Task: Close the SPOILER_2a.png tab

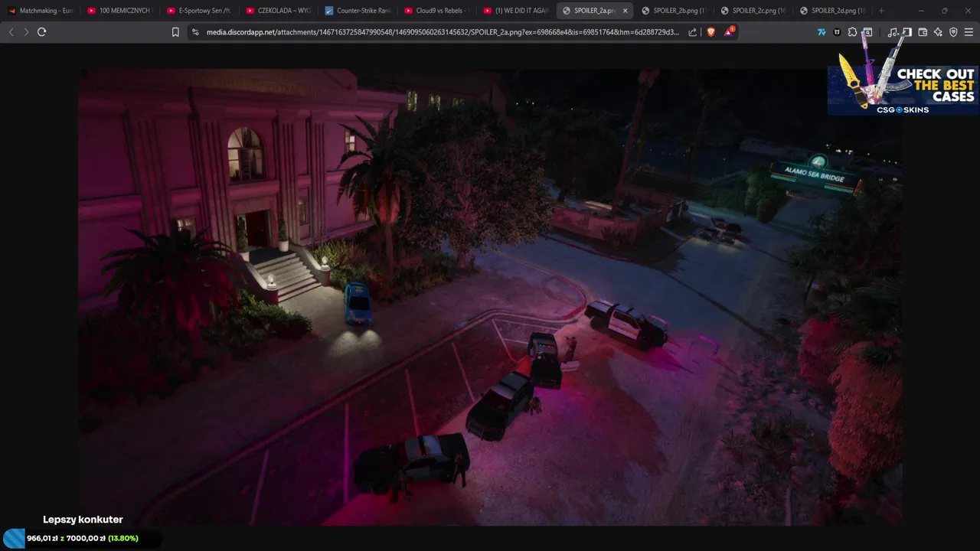Action: (625, 11)
